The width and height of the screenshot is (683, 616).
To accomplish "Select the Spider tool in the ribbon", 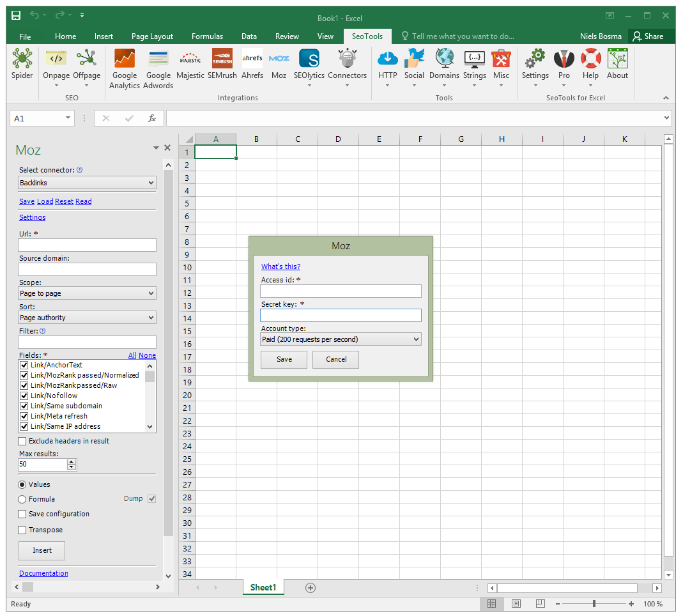I will click(22, 64).
